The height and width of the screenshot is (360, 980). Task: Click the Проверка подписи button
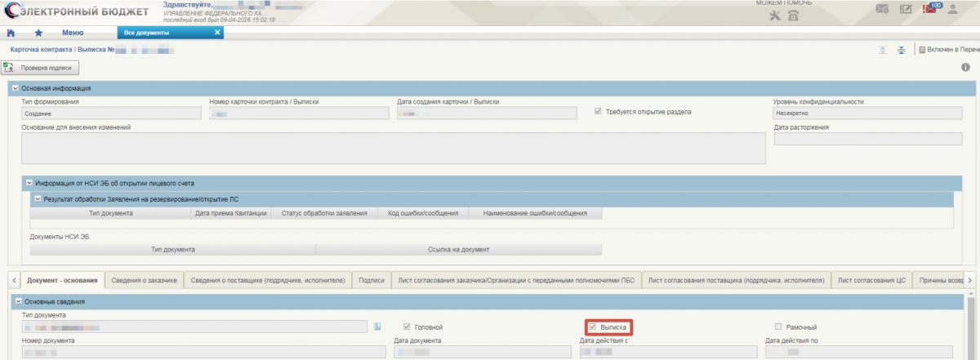(44, 69)
